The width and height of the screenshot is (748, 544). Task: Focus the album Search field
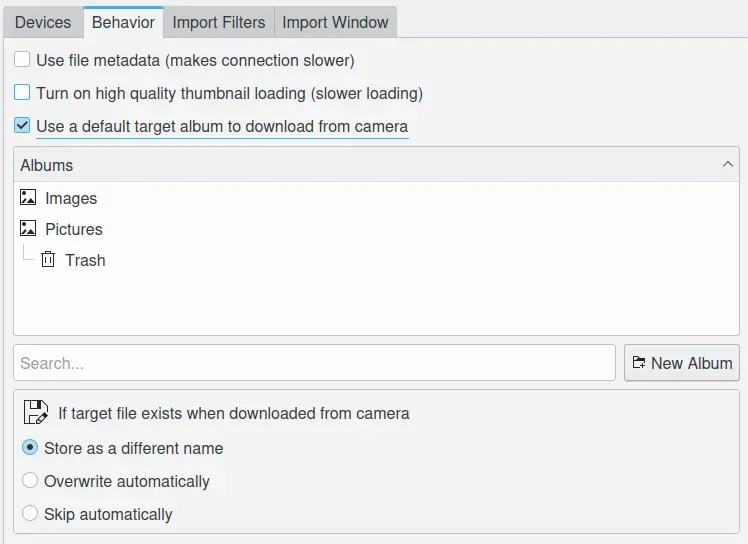[314, 363]
